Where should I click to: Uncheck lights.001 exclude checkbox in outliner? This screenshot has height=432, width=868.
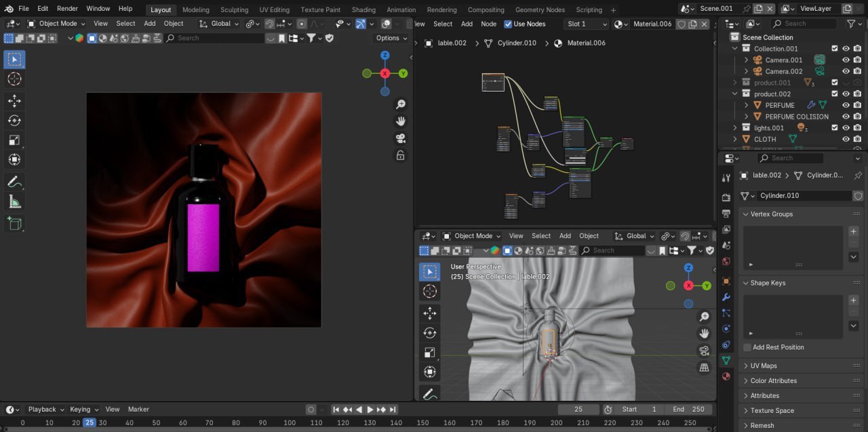[x=835, y=127]
